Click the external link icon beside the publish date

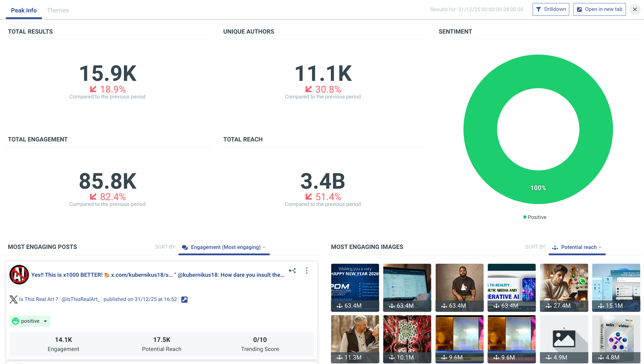184,299
